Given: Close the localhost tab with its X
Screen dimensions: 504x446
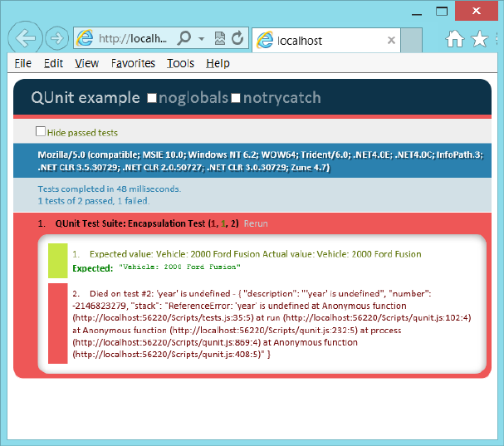Looking at the screenshot, I should point(391,40).
